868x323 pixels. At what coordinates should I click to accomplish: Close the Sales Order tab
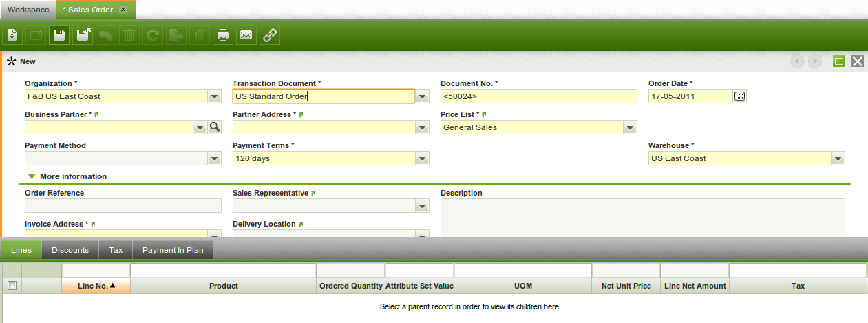tap(123, 10)
